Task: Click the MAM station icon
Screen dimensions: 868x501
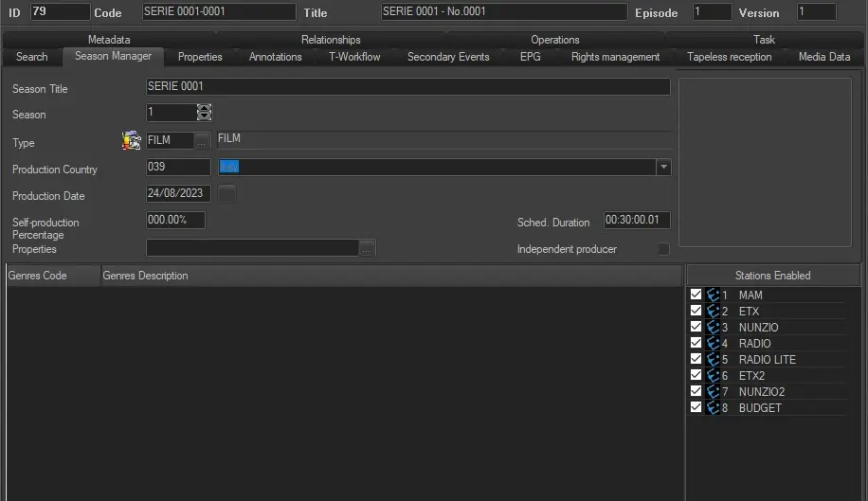Action: click(x=713, y=295)
